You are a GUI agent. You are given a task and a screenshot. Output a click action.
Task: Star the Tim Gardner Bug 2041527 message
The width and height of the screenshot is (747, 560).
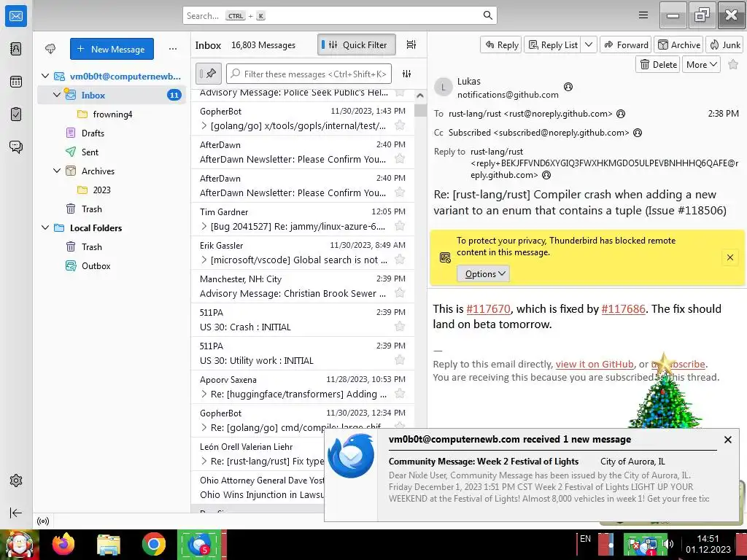pos(400,226)
